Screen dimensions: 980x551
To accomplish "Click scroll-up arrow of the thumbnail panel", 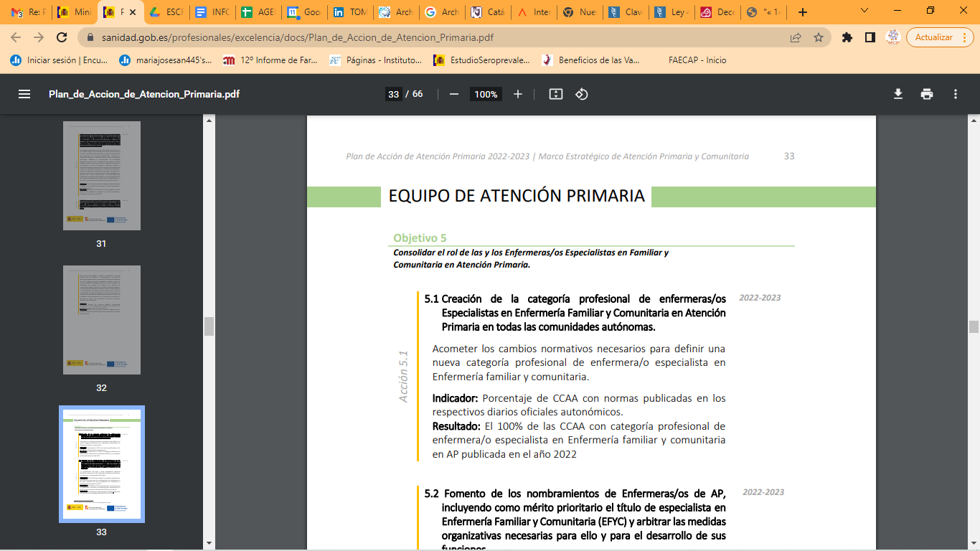I will [209, 121].
